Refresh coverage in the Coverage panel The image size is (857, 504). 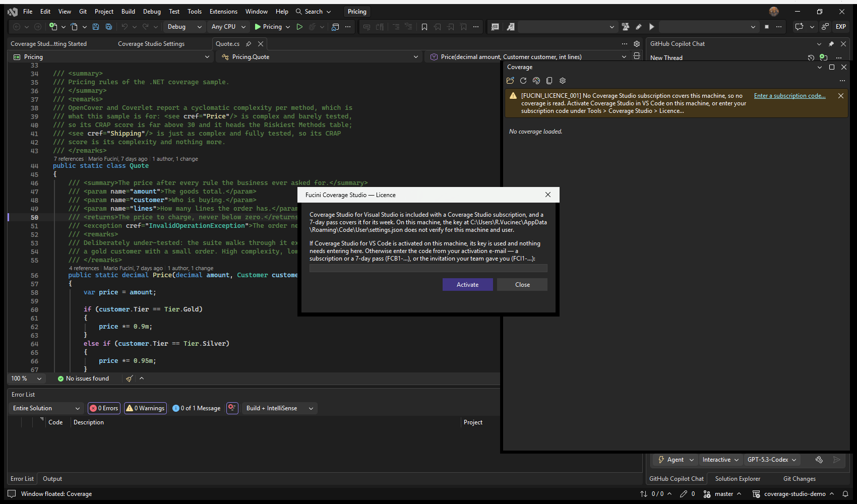tap(523, 81)
